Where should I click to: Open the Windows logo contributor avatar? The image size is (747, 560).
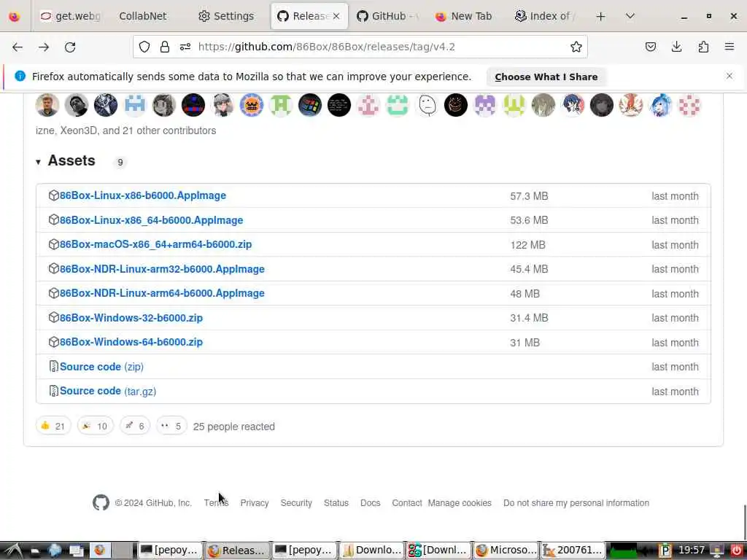pyautogui.click(x=310, y=105)
